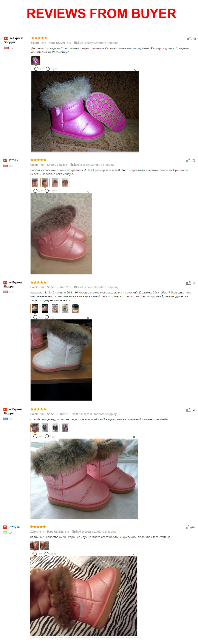Open fourth thumbnail in size 7.5 review
Image resolution: width=198 pixels, height=644 pixels.
[65, 428]
